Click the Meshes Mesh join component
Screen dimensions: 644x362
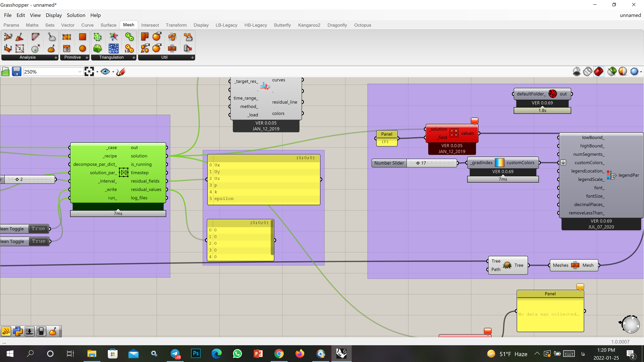[x=574, y=265]
